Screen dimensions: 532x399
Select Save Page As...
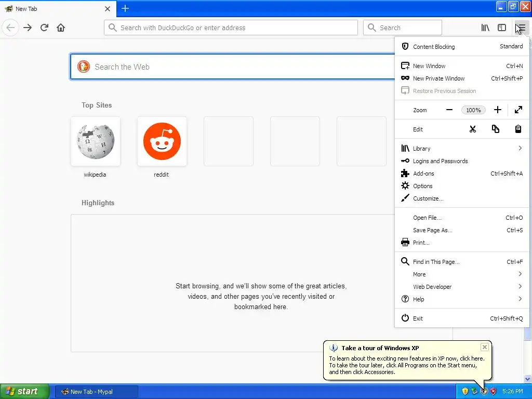click(x=462, y=230)
